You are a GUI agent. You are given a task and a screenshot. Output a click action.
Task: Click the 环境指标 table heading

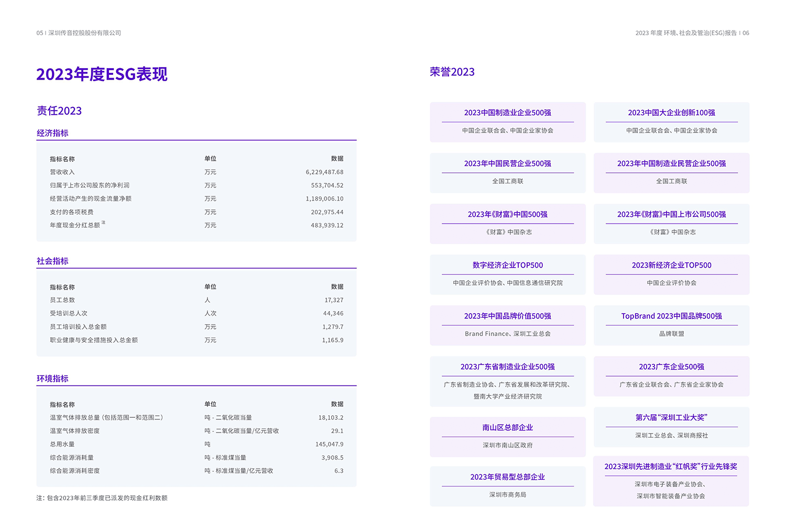pyautogui.click(x=52, y=379)
